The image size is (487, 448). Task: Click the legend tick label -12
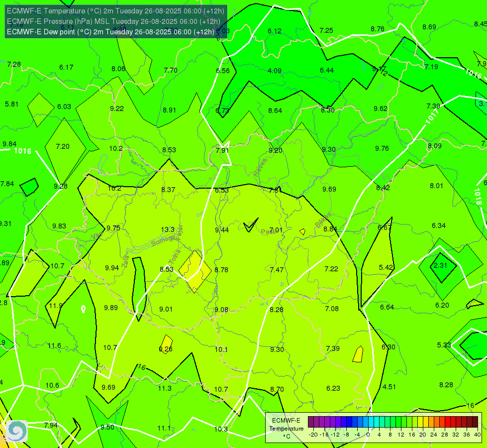335,435
